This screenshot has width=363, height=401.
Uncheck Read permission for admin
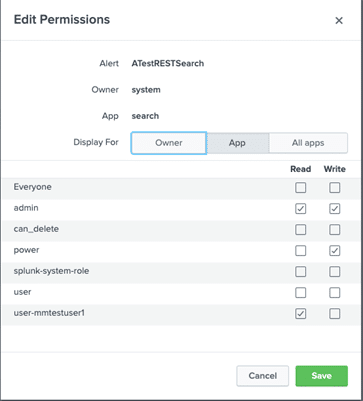(301, 209)
